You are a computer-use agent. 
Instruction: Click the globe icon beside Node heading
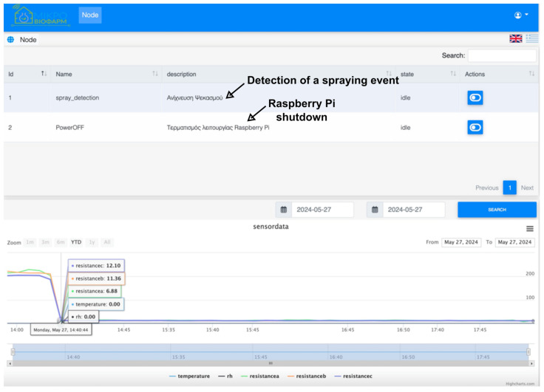click(x=11, y=40)
